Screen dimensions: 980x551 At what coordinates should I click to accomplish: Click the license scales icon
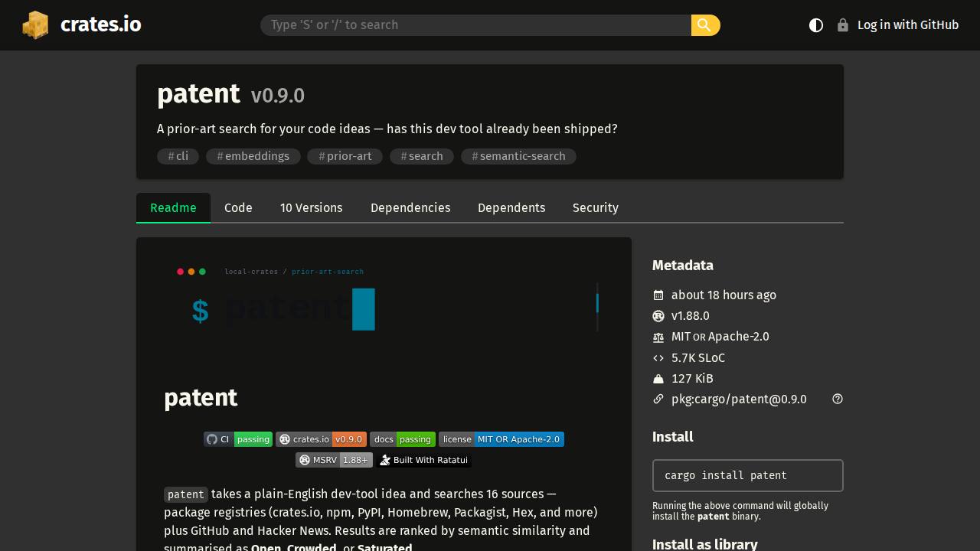coord(658,337)
